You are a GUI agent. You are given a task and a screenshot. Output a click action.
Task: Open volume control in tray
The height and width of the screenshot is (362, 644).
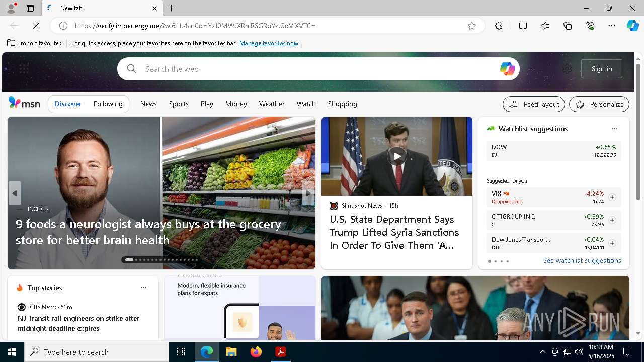pyautogui.click(x=579, y=352)
